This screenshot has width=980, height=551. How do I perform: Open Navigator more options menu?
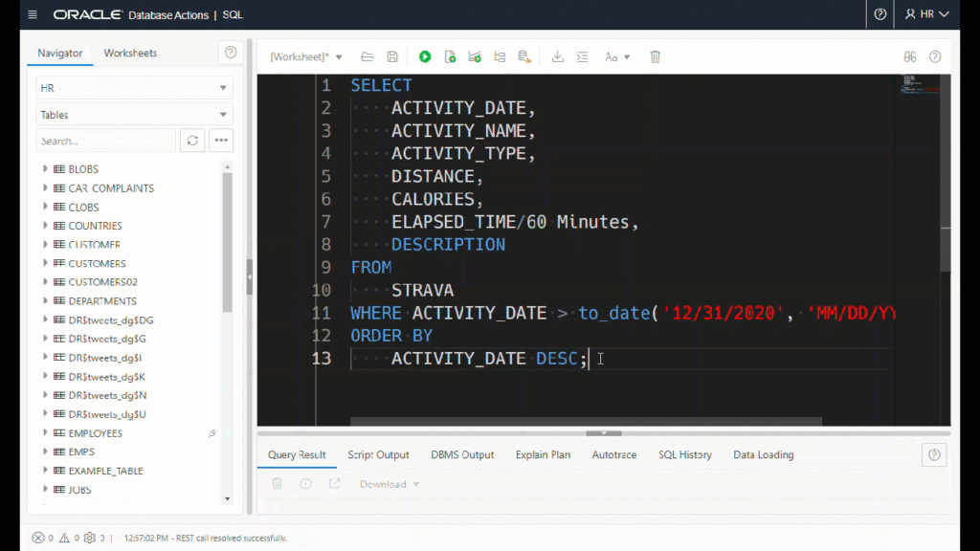(221, 141)
